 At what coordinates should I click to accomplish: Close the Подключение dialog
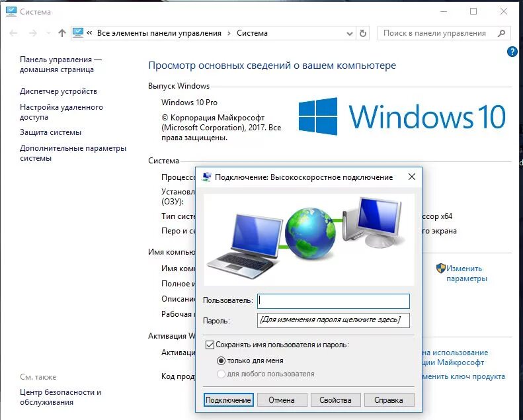point(412,177)
